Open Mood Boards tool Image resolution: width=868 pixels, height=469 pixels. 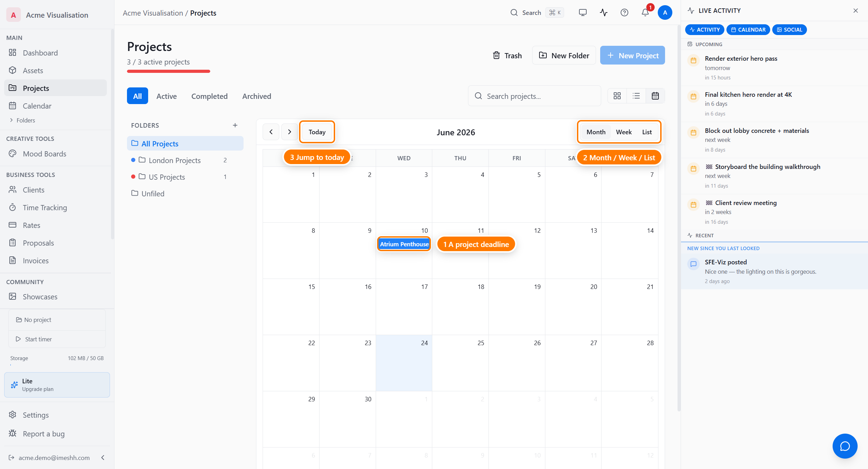click(x=56, y=154)
